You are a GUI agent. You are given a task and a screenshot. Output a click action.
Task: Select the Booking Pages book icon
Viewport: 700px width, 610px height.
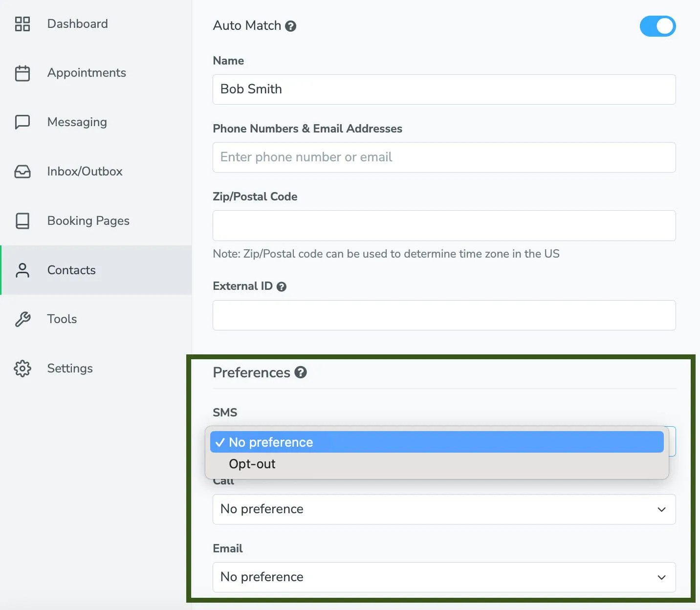[x=22, y=221]
